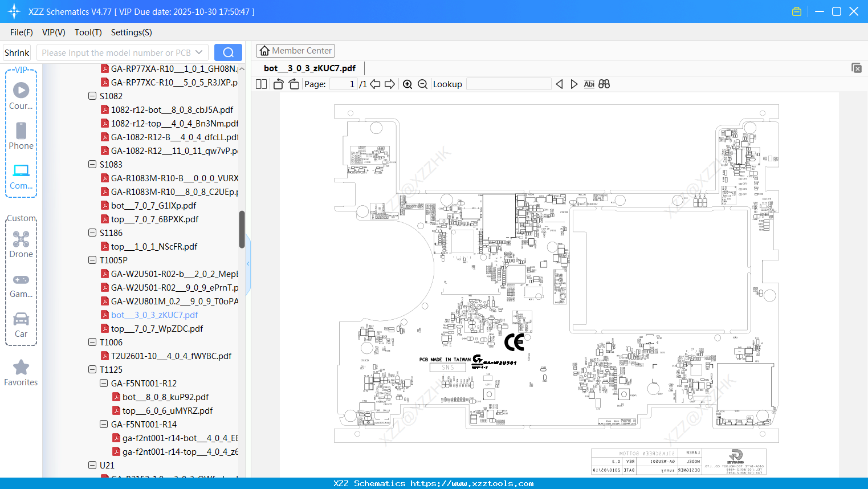Open 1082-r12-top__4_0_4_Bn3Nm.pdf
Screen dimensions: 868x489
click(174, 123)
